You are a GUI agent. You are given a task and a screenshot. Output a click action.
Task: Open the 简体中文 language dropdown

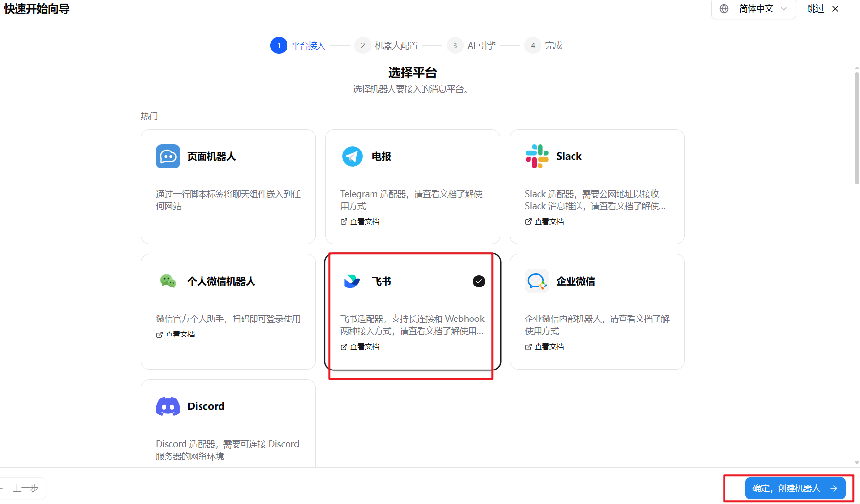tap(753, 9)
